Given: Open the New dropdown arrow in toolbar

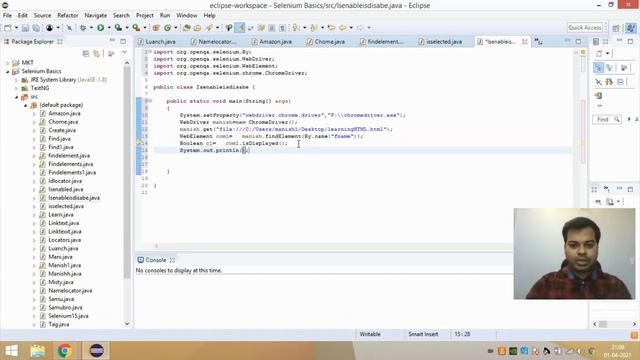Looking at the screenshot, I should tap(17, 28).
